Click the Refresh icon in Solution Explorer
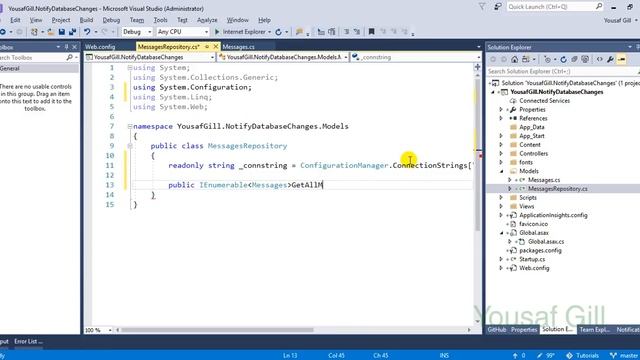This screenshot has height=360, width=640. coord(564,60)
